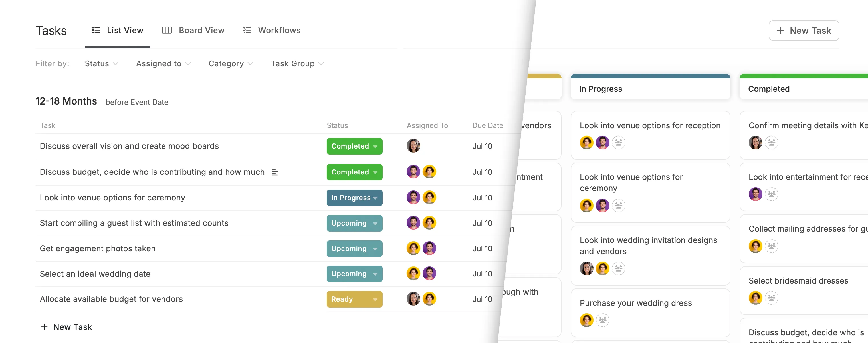Add assignee on wedding invitation designs card

[618, 268]
